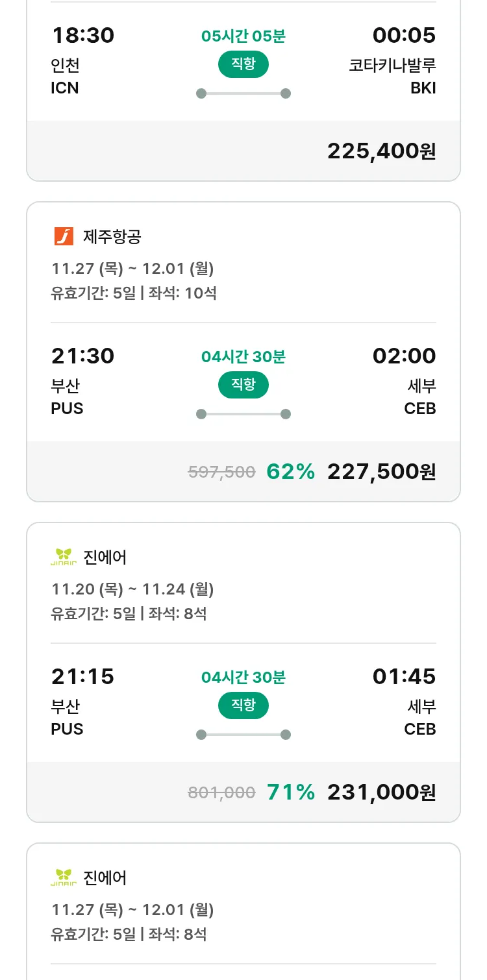The height and width of the screenshot is (980, 487).
Task: Tap the 62% discount label
Action: click(x=290, y=472)
